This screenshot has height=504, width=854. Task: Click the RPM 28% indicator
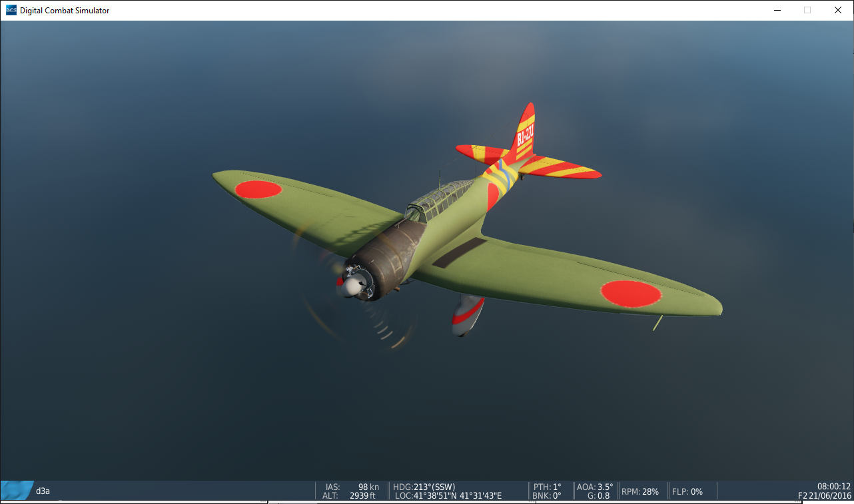pos(640,491)
